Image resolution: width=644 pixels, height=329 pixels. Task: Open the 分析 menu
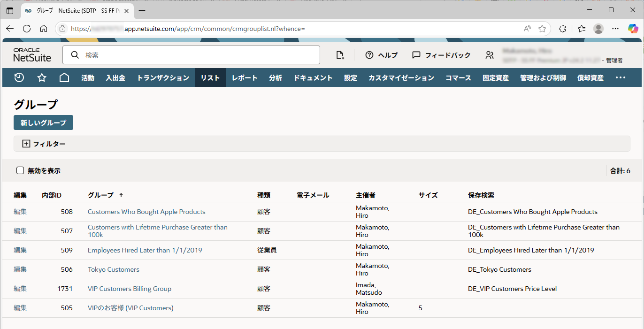pos(276,77)
